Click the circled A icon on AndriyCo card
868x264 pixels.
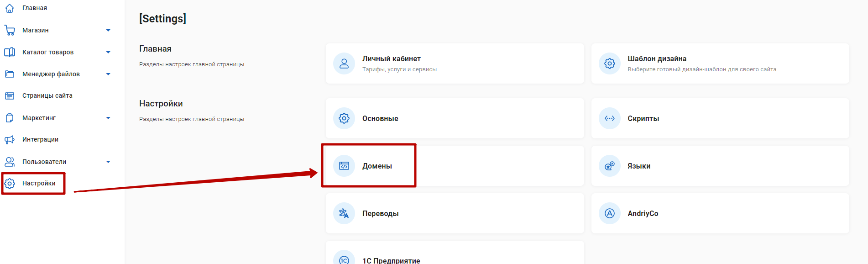coord(610,213)
